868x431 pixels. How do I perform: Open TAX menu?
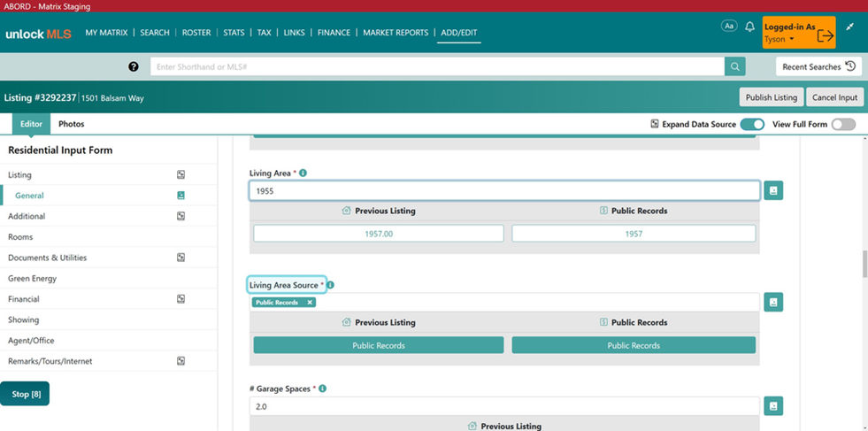tap(264, 33)
